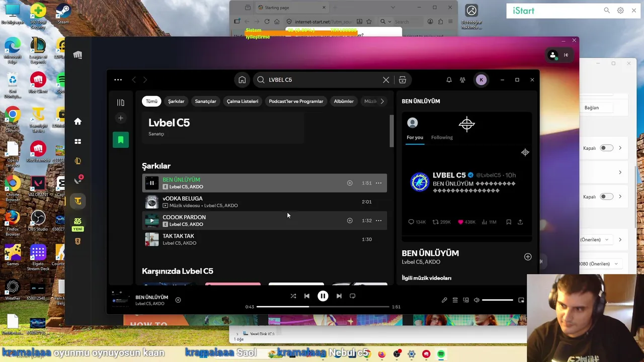Mute Spotify with the speaker icon
Viewport: 644px width, 362px height.
[x=476, y=300]
